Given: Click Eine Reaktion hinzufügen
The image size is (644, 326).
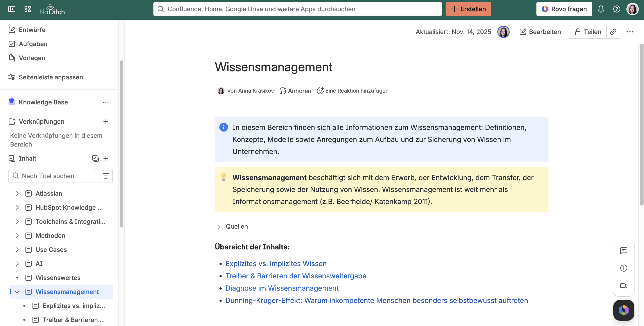Looking at the screenshot, I should 353,91.
